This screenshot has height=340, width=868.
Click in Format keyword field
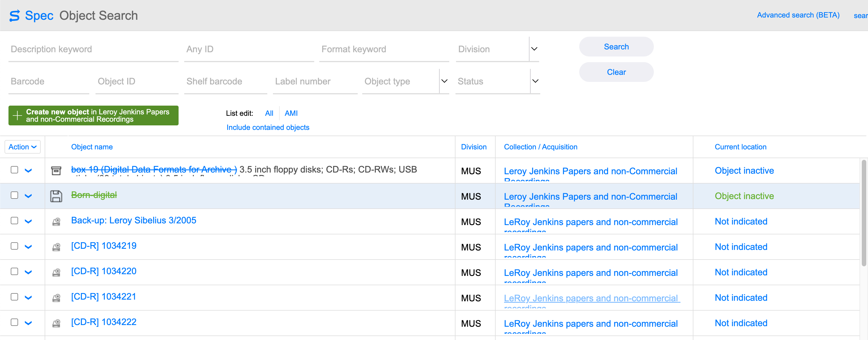click(384, 49)
